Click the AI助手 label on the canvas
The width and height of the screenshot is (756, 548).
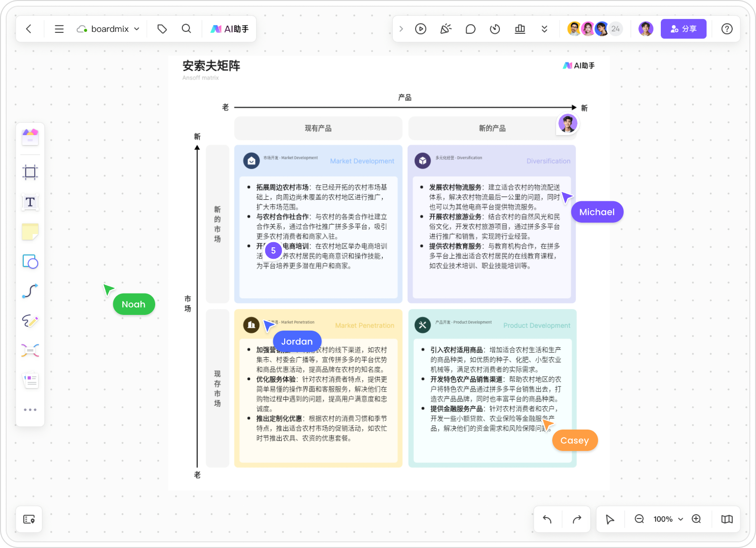579,66
